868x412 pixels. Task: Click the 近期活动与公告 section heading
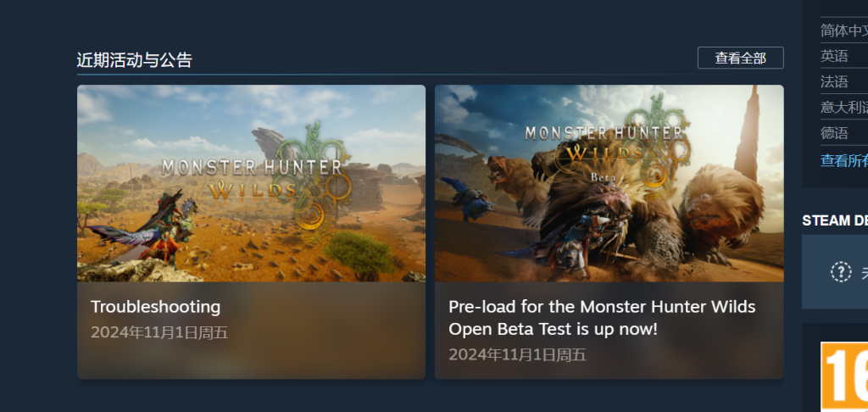click(x=135, y=60)
